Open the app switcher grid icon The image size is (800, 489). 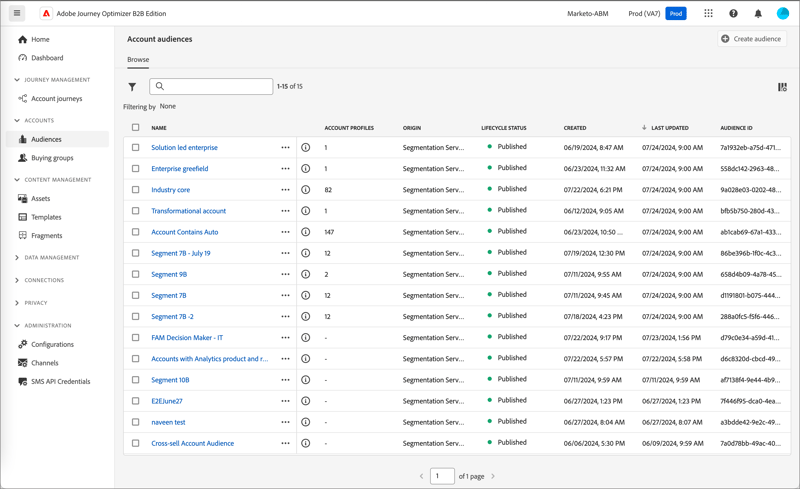708,14
